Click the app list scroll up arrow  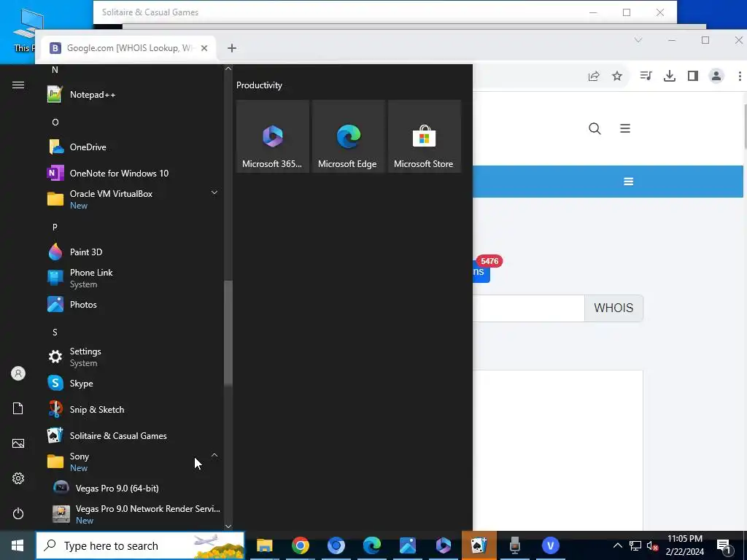tap(228, 69)
